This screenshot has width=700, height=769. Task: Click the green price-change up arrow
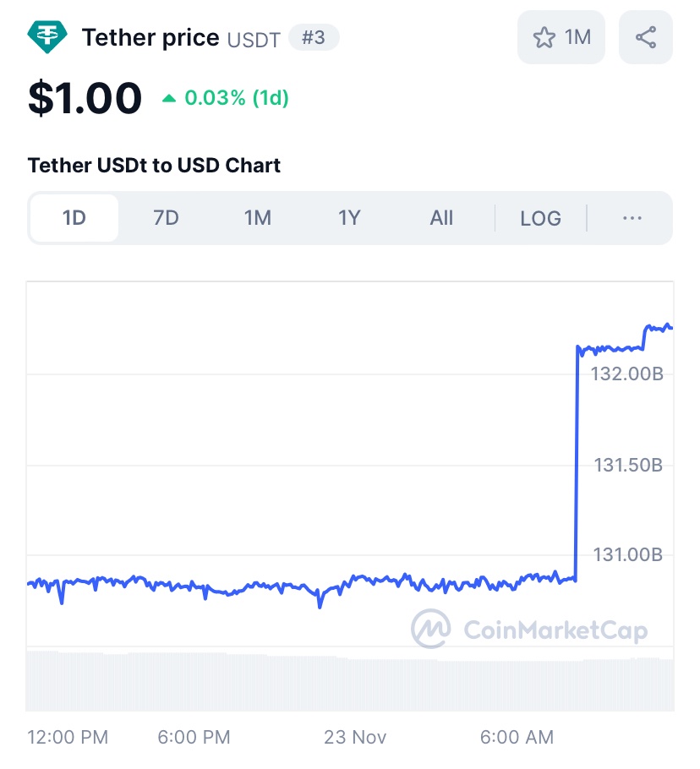169,99
